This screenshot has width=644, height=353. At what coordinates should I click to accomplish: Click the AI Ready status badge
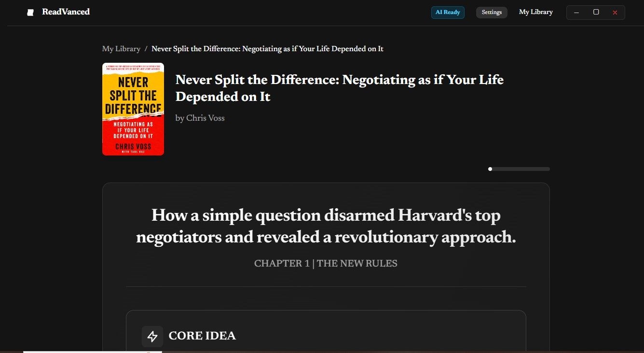(x=448, y=12)
